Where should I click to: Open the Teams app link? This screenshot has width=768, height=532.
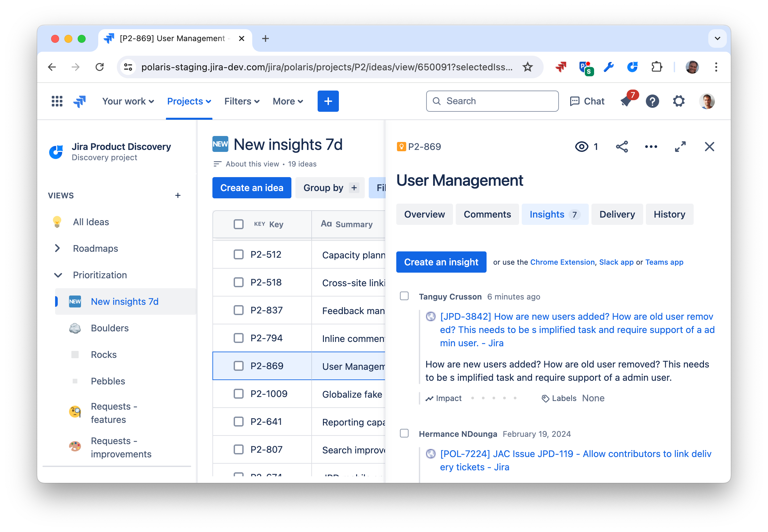[664, 262]
